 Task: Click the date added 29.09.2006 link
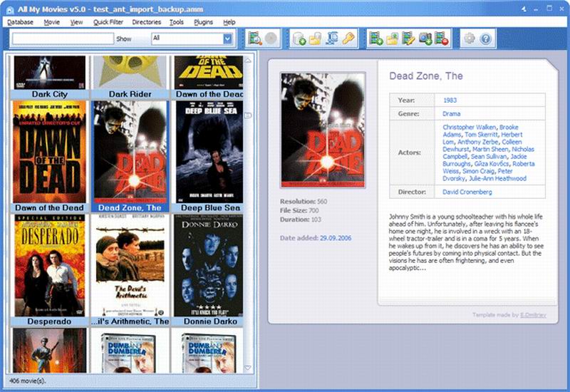[x=335, y=238]
